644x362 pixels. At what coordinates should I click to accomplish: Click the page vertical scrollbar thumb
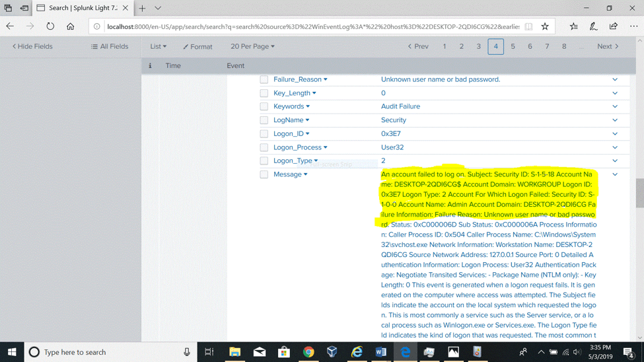pyautogui.click(x=639, y=193)
